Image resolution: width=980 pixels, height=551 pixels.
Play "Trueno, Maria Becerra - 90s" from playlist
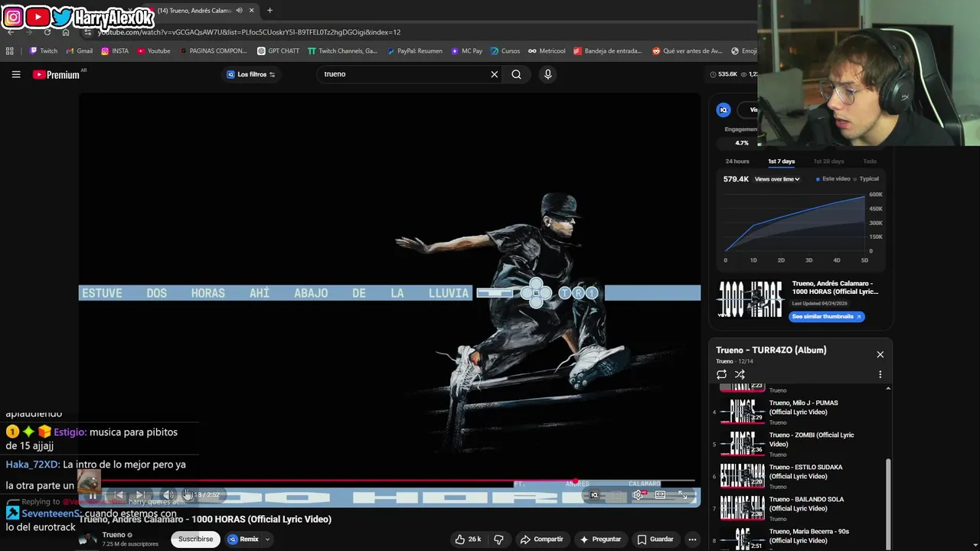click(x=799, y=539)
